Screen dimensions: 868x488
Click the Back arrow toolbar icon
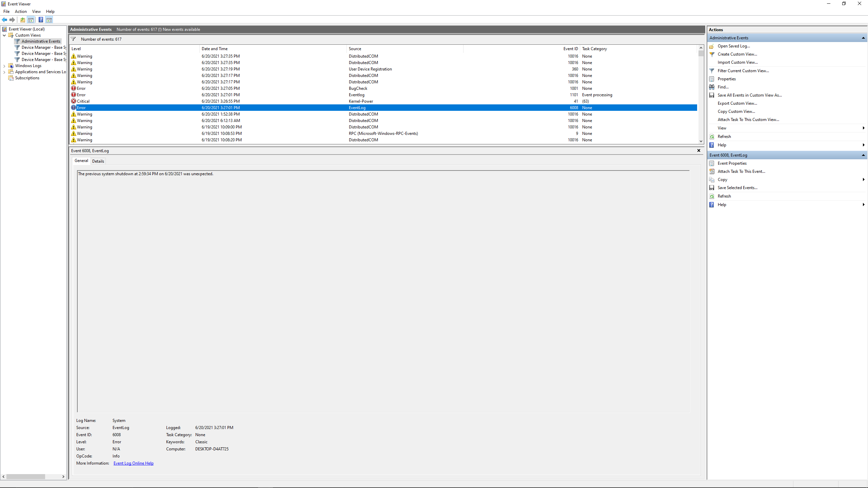[4, 20]
